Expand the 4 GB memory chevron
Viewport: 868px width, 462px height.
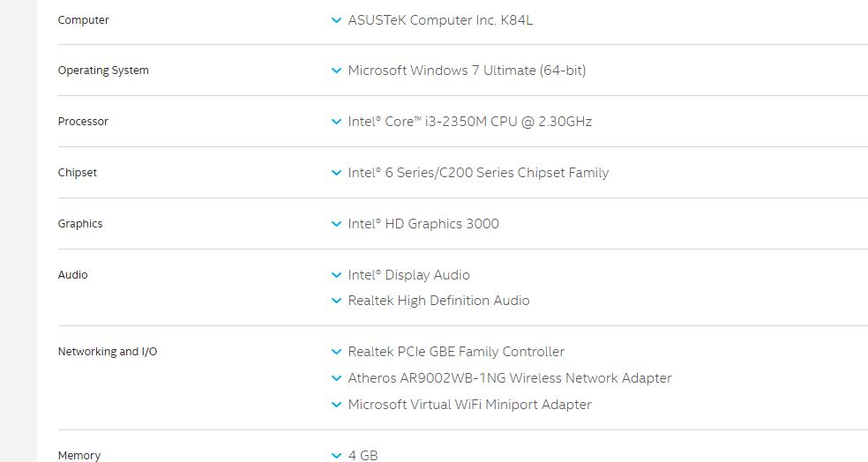[x=336, y=456]
